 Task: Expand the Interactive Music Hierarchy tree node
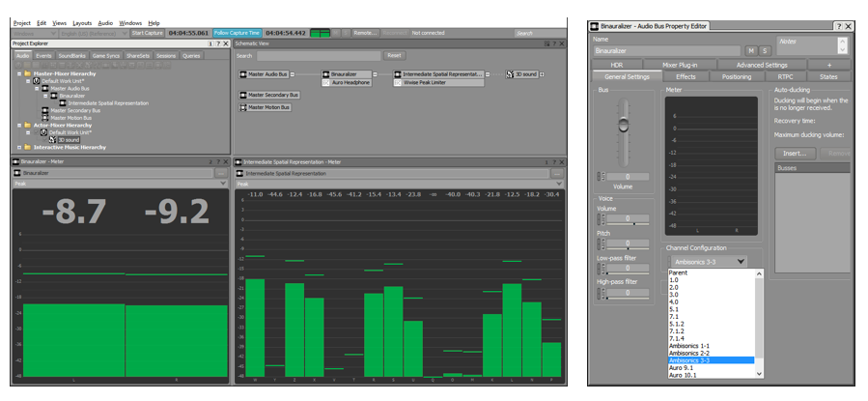[19, 147]
